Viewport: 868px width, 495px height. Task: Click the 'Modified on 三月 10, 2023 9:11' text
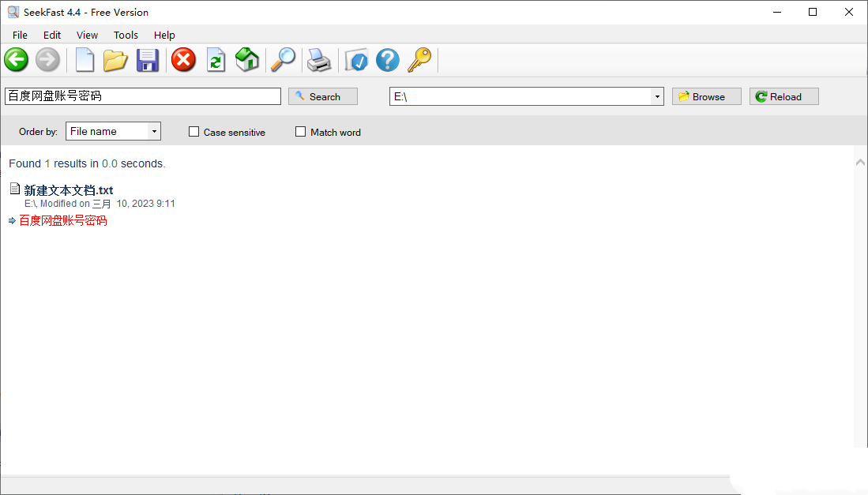(107, 204)
